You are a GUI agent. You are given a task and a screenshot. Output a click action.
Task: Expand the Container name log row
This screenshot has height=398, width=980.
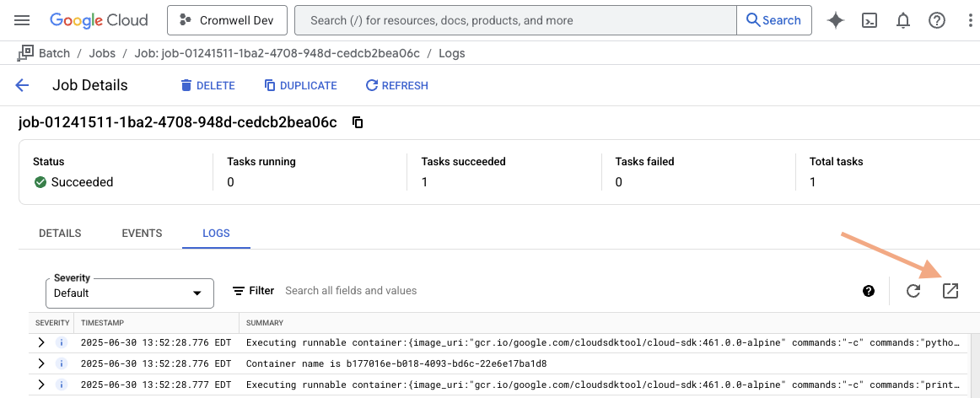[41, 363]
